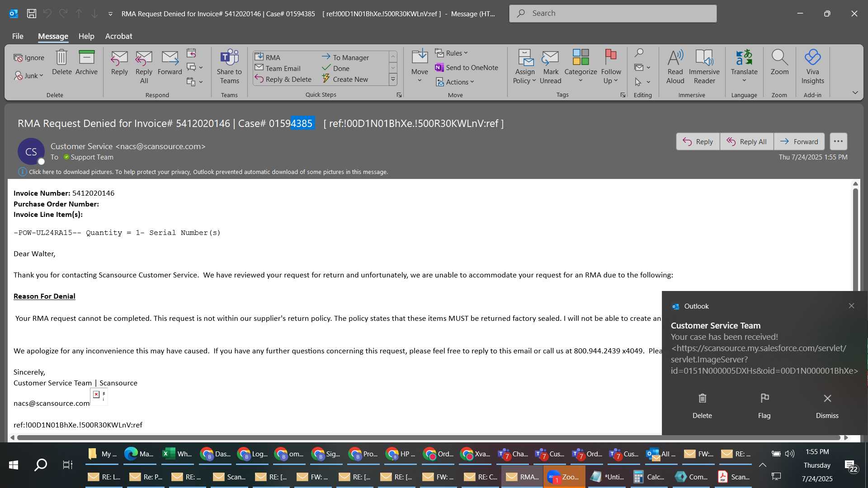Click nacs@scansource.com link in signature
Viewport: 868px width, 488px height.
[52, 403]
